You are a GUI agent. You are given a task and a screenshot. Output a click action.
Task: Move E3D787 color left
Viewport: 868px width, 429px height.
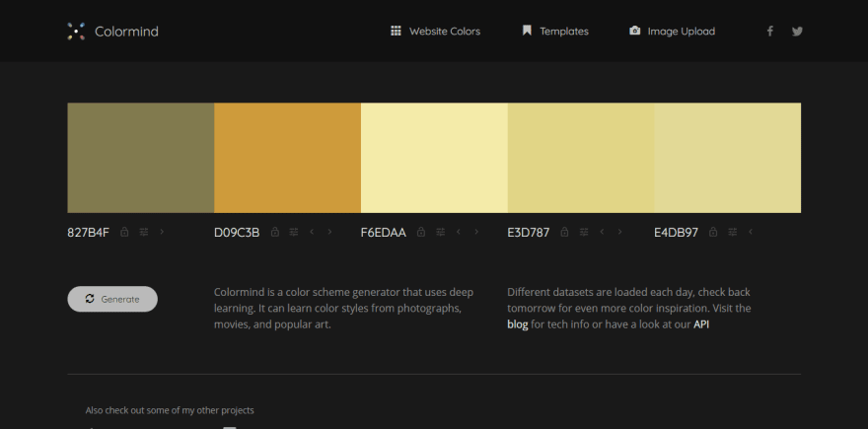click(602, 232)
